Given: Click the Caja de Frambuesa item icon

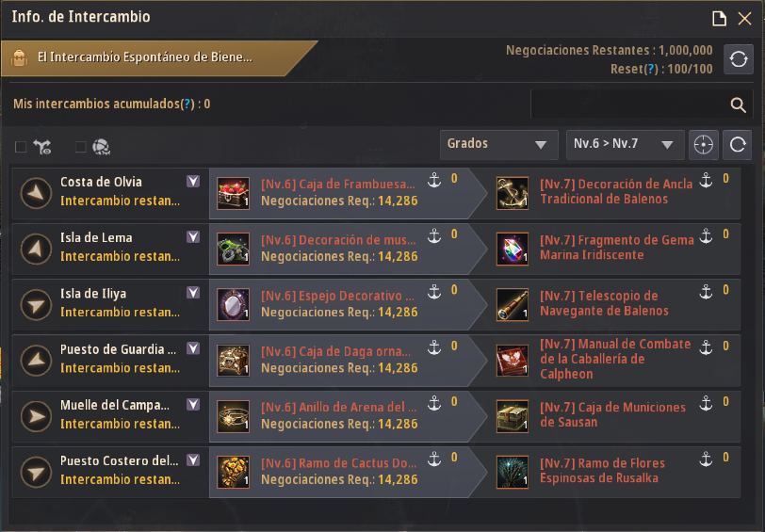Looking at the screenshot, I should tap(234, 193).
